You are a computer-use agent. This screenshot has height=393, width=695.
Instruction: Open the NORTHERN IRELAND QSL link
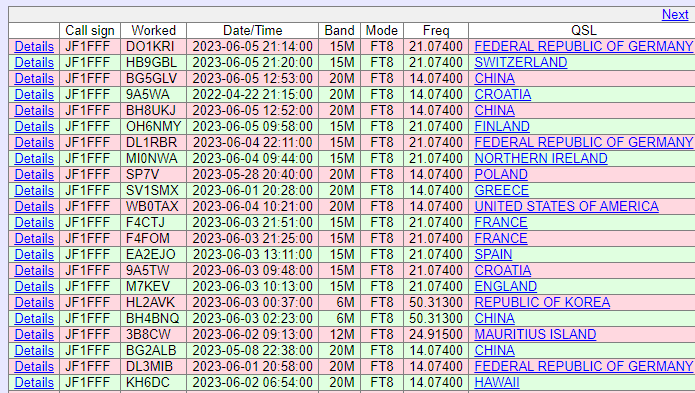(541, 159)
